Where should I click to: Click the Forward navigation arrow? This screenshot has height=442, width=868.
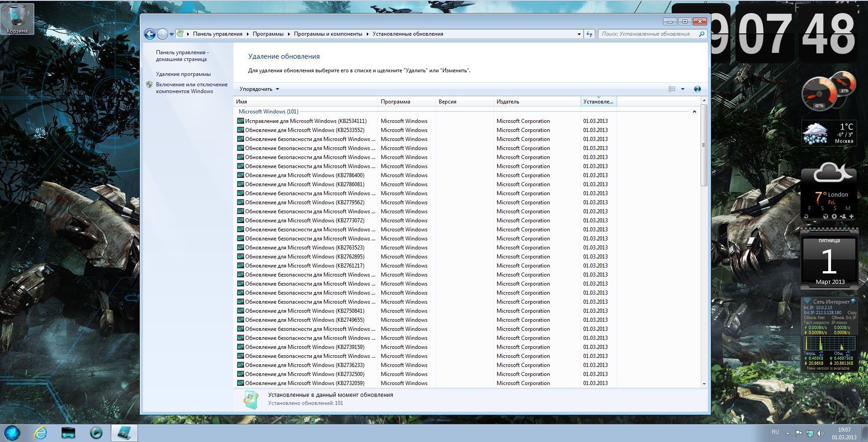pyautogui.click(x=162, y=34)
